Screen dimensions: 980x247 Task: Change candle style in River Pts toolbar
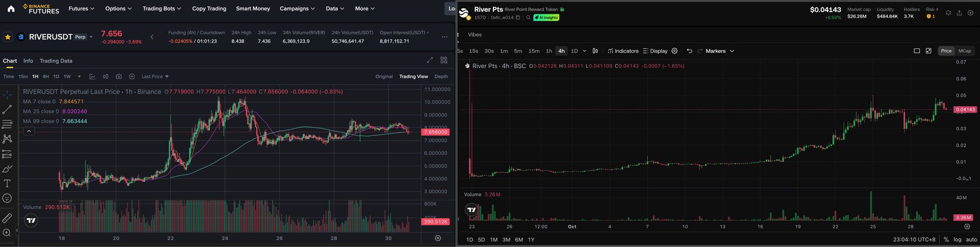pyautogui.click(x=595, y=51)
